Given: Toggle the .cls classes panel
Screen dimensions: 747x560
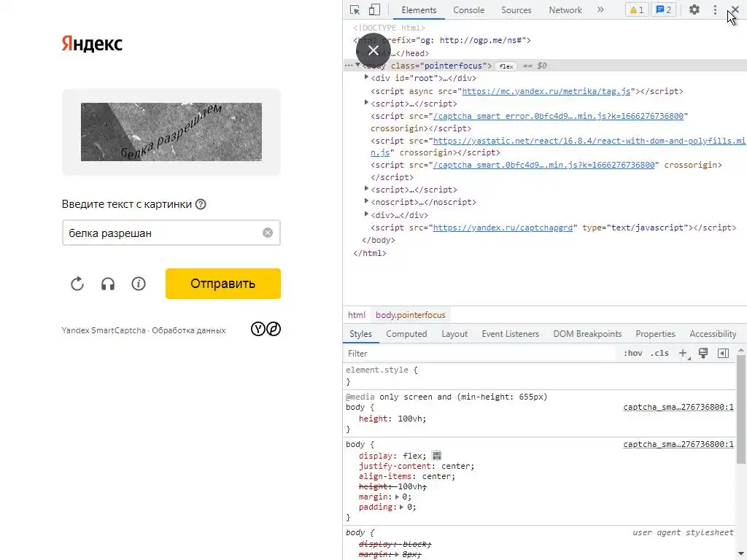Looking at the screenshot, I should coord(659,354).
